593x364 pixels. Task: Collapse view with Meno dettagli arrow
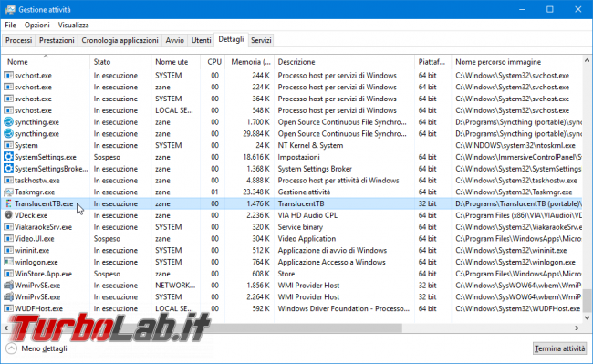pos(12,348)
